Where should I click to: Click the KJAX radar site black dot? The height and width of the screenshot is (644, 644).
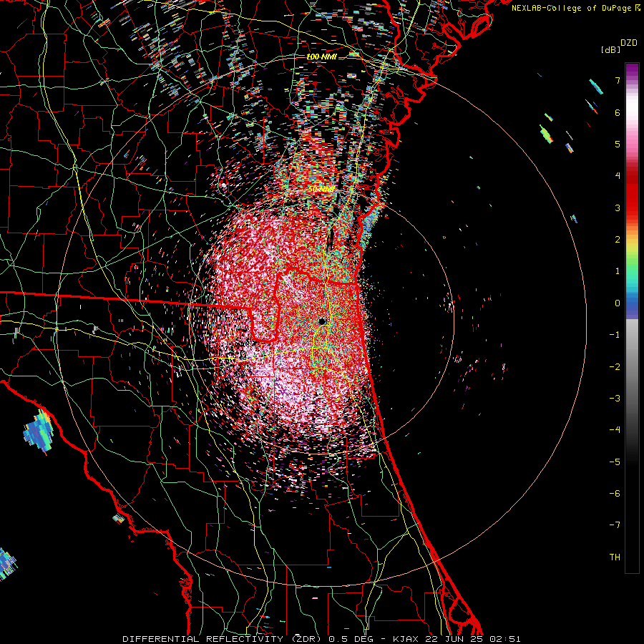click(323, 321)
